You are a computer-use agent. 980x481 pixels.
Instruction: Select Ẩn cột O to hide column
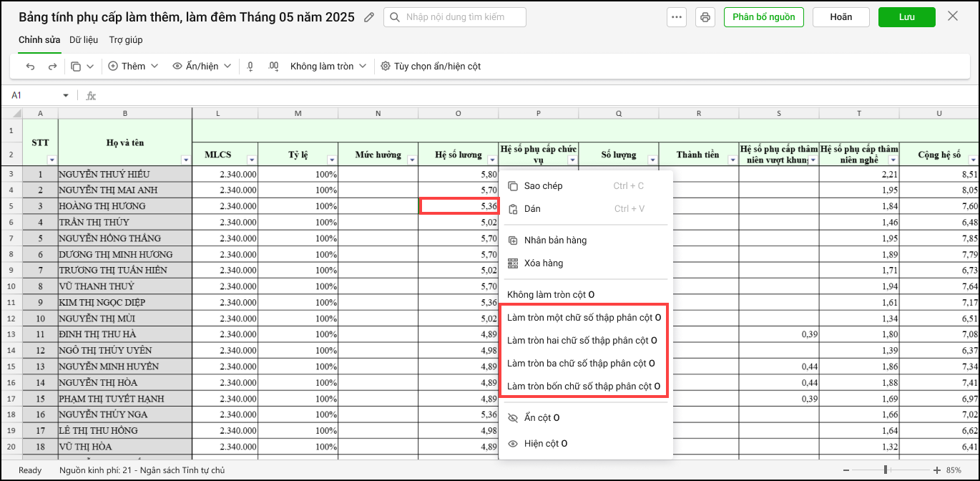tap(542, 418)
